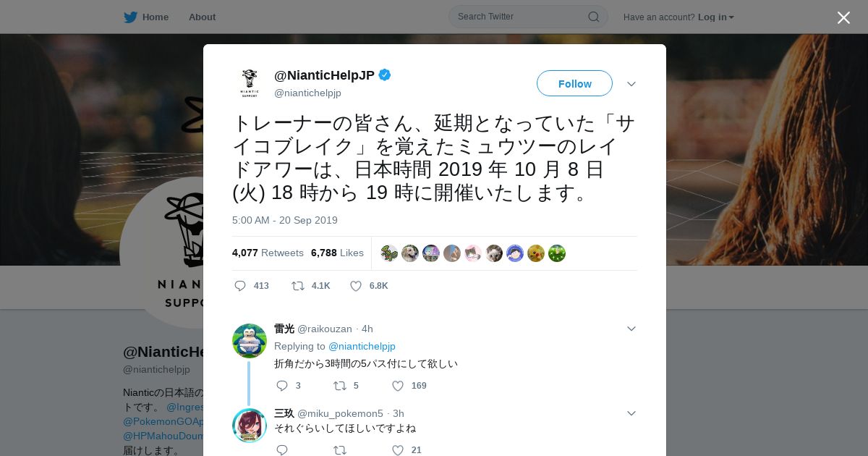Like the NianticHelpJP tweet with heart
868x456 pixels.
(x=356, y=286)
